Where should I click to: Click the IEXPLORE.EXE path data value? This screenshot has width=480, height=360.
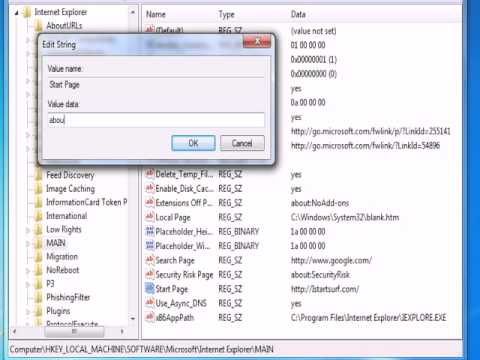tap(368, 318)
